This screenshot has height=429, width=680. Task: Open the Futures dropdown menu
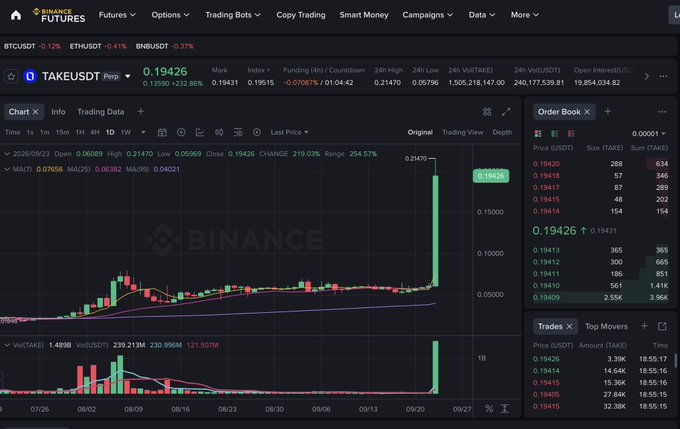pos(117,15)
